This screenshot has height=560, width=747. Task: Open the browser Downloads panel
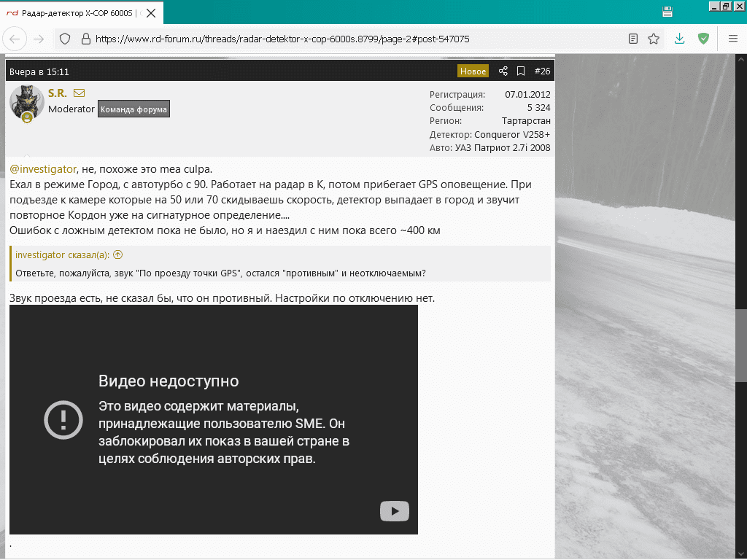tap(679, 39)
